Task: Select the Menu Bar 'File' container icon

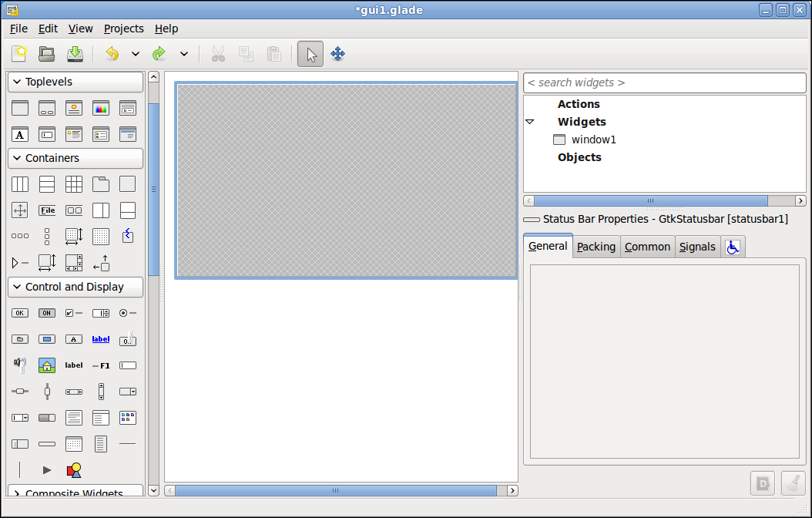Action: click(x=46, y=210)
